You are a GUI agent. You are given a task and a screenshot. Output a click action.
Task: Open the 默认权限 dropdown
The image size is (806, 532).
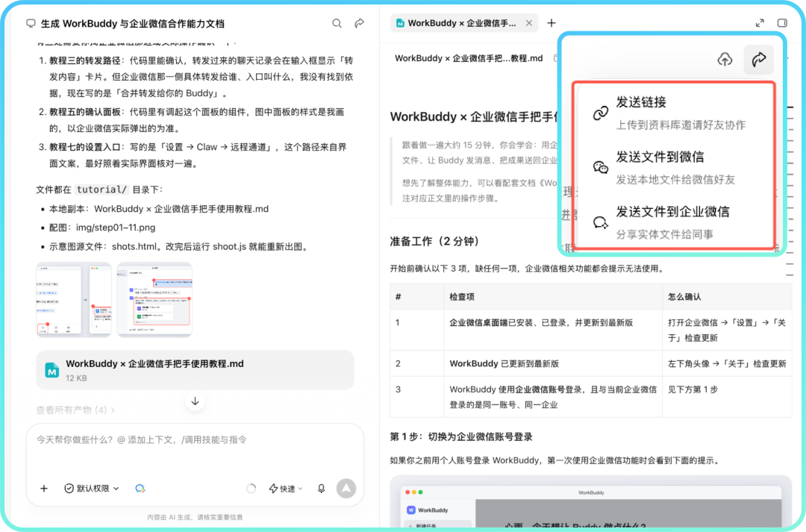click(92, 488)
